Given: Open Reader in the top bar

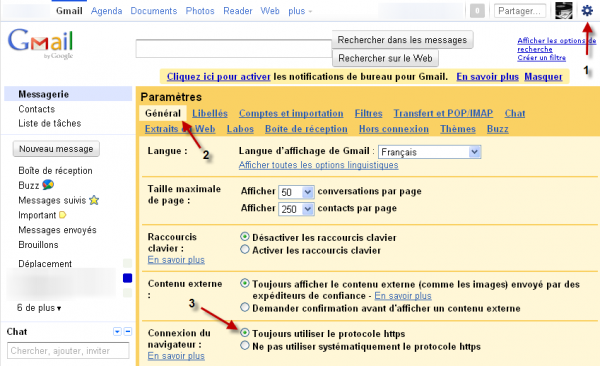Looking at the screenshot, I should click(x=238, y=11).
